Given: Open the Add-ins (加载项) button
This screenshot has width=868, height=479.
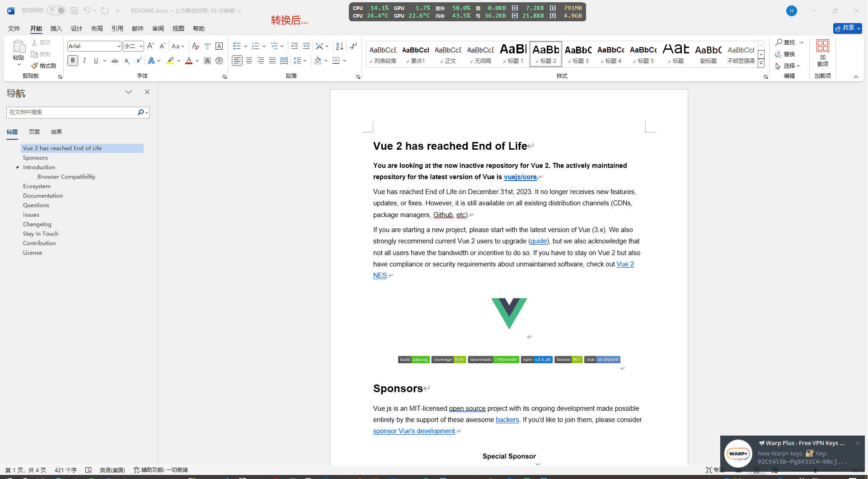Looking at the screenshot, I should [x=823, y=53].
